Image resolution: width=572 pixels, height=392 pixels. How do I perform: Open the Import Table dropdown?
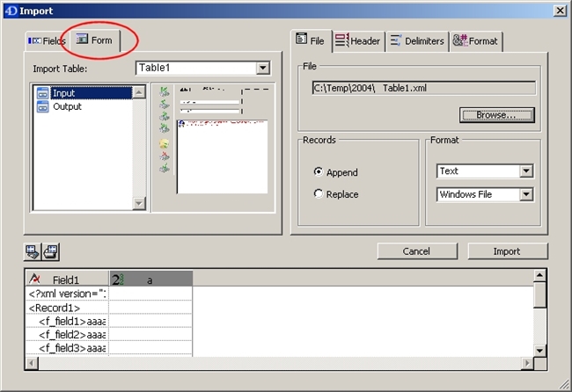click(262, 69)
